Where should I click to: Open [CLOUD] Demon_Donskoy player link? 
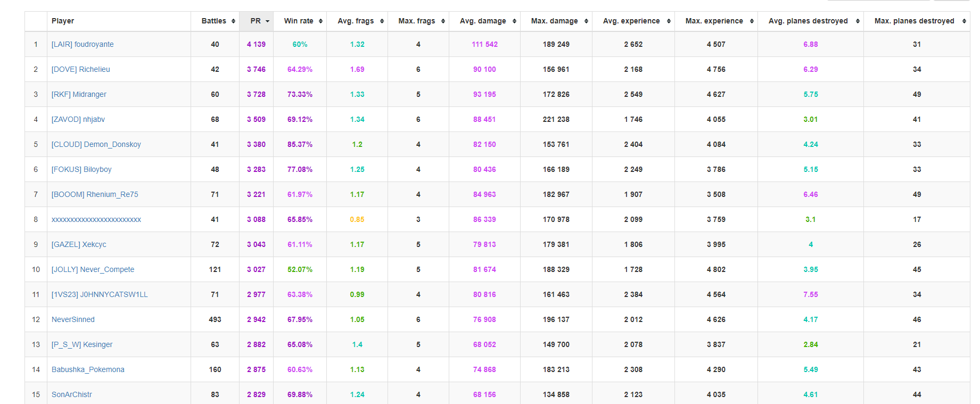coord(96,144)
